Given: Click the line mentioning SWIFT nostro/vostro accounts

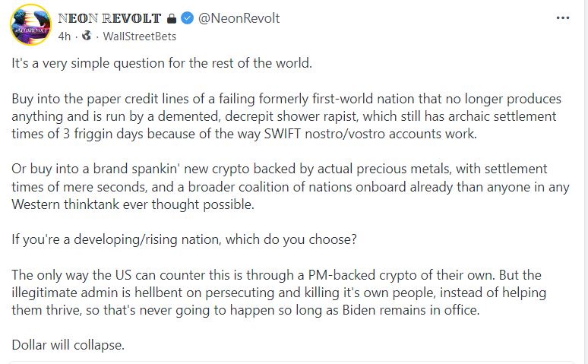Looking at the screenshot, I should 244,134.
